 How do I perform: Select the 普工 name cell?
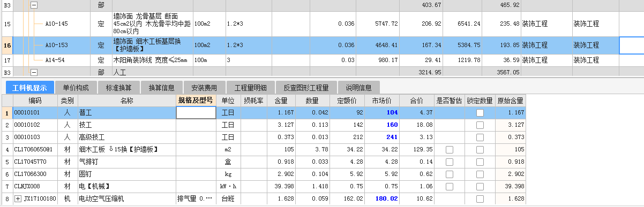point(126,113)
